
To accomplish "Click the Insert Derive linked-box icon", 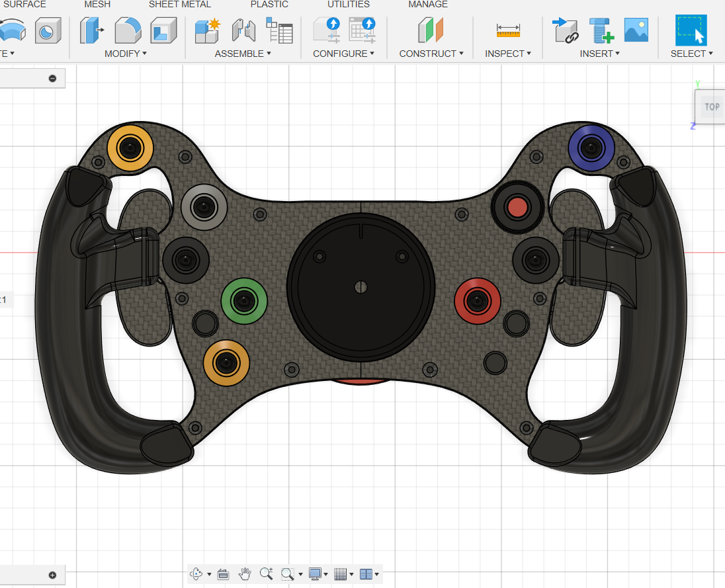I will [x=566, y=30].
